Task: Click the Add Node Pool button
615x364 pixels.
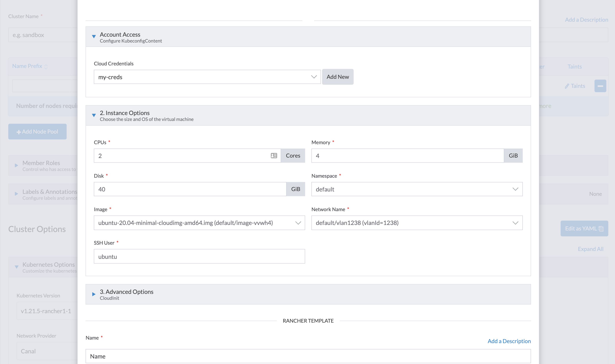Action: (x=37, y=131)
